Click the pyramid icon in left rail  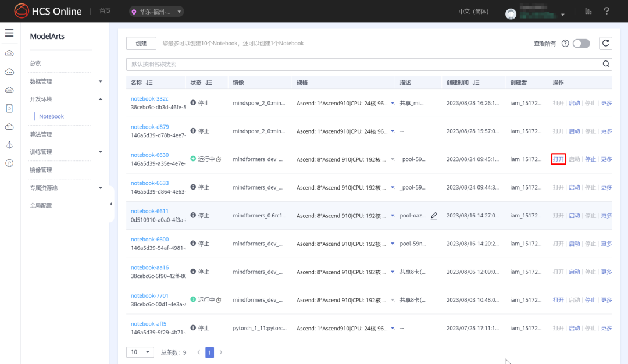pyautogui.click(x=9, y=145)
